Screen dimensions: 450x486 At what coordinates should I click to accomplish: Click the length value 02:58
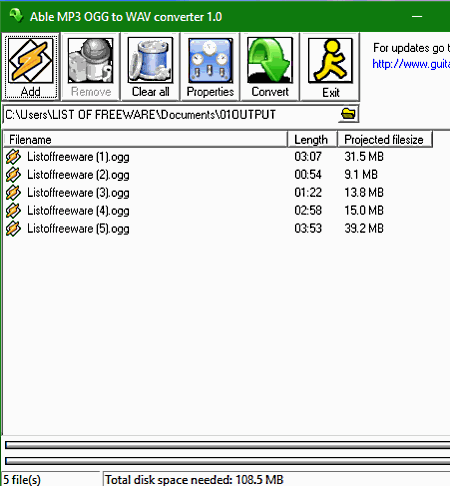pos(308,210)
